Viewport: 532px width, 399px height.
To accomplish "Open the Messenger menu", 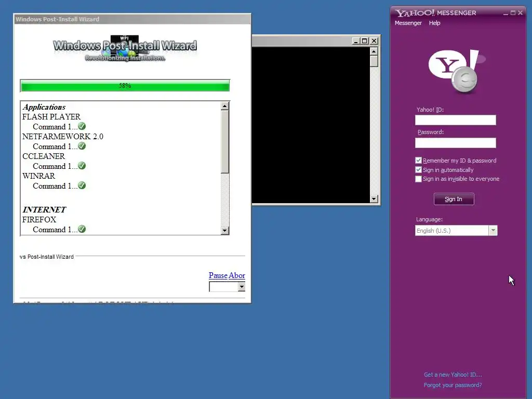I will point(408,23).
